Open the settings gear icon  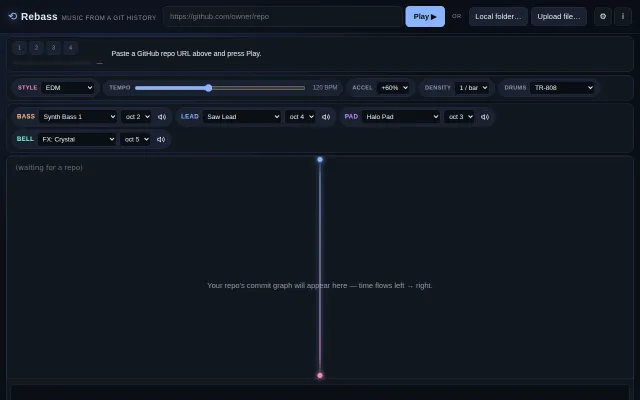[x=603, y=17]
